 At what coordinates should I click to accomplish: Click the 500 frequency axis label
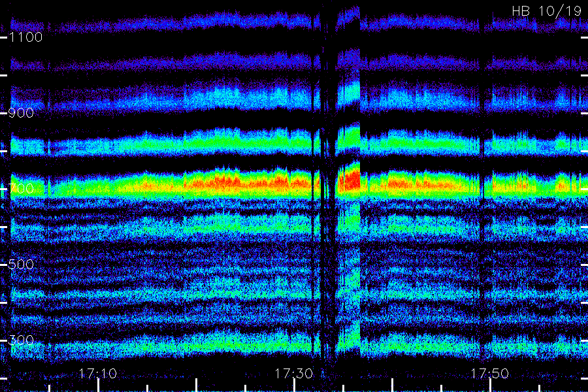click(x=21, y=265)
